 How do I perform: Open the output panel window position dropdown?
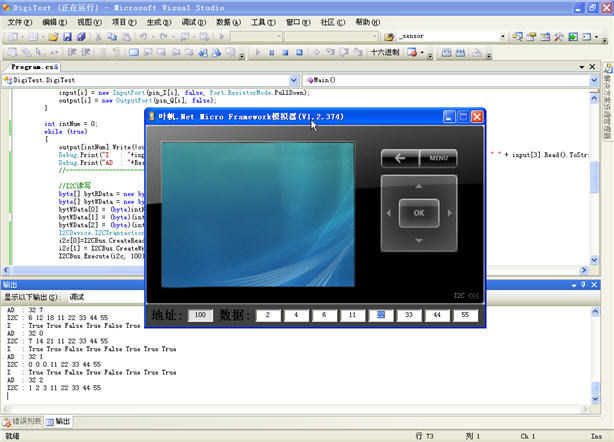tap(574, 285)
